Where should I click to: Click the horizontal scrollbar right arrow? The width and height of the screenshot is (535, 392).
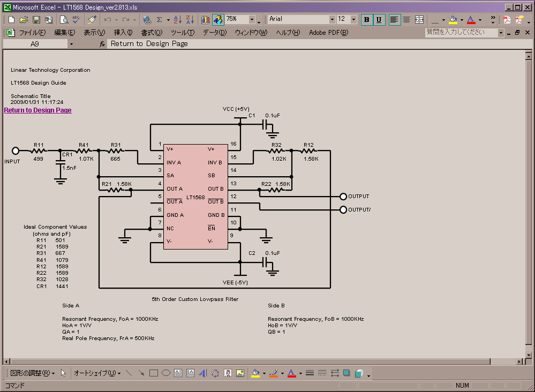(519, 361)
